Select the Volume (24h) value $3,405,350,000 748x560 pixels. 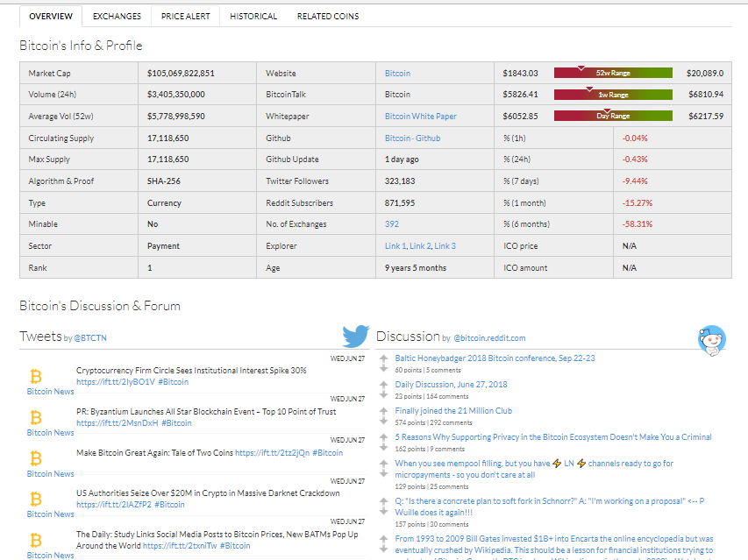pos(176,95)
